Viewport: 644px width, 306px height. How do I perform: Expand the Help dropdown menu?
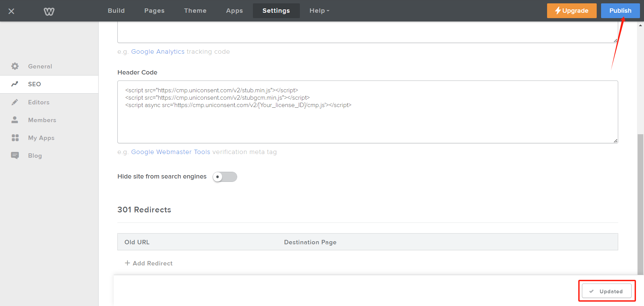tap(319, 11)
